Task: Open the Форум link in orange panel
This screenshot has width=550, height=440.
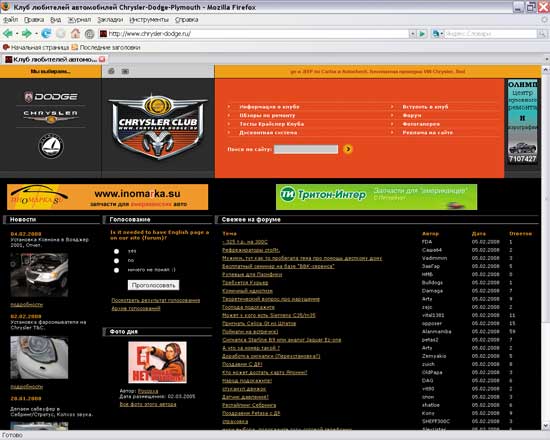Action: click(412, 115)
